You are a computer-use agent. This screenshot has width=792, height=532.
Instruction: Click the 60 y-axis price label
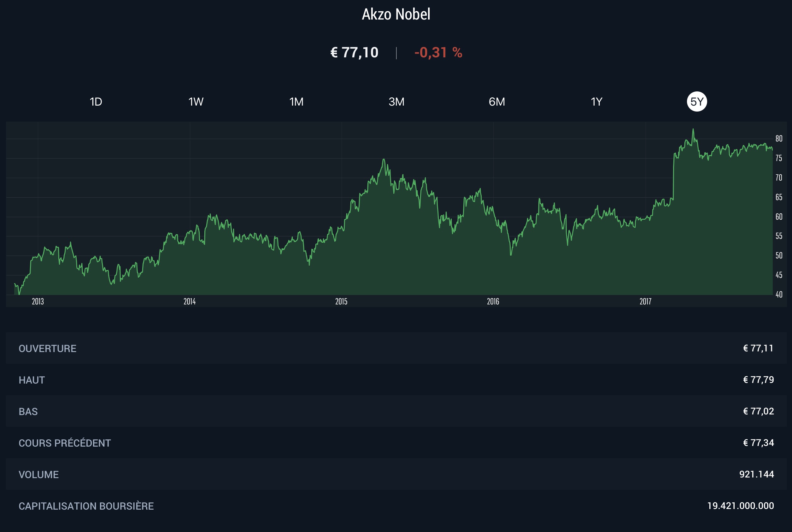(x=779, y=217)
